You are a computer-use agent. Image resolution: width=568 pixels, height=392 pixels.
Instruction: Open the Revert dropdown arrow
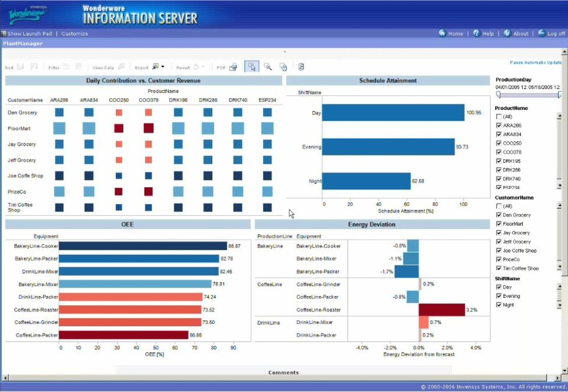tap(203, 66)
